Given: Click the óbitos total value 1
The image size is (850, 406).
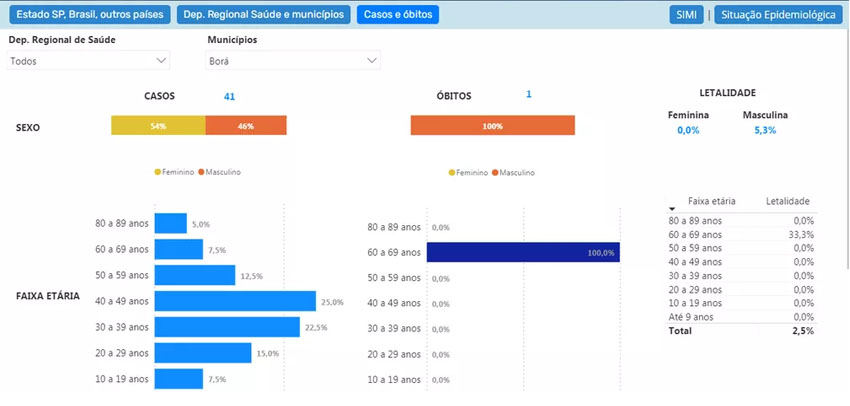Looking at the screenshot, I should tap(529, 94).
